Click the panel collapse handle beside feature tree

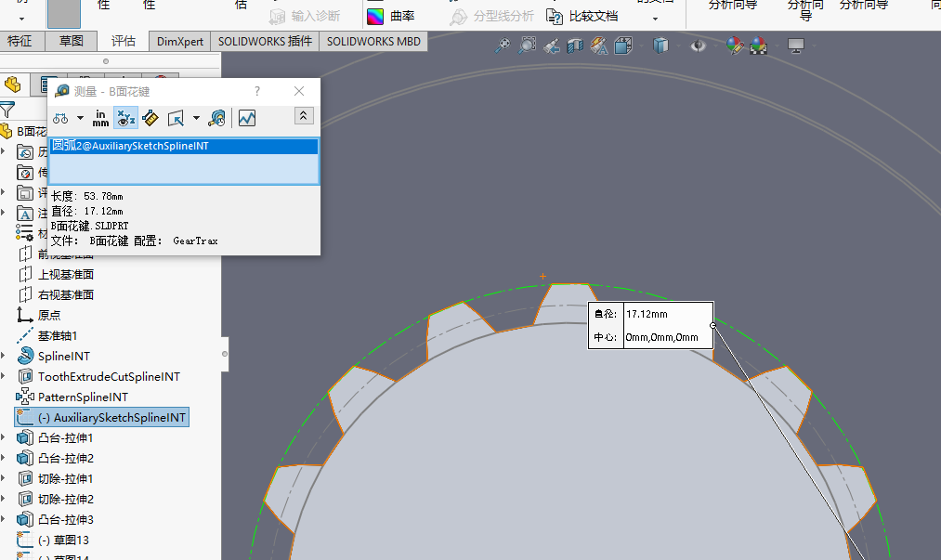225,354
